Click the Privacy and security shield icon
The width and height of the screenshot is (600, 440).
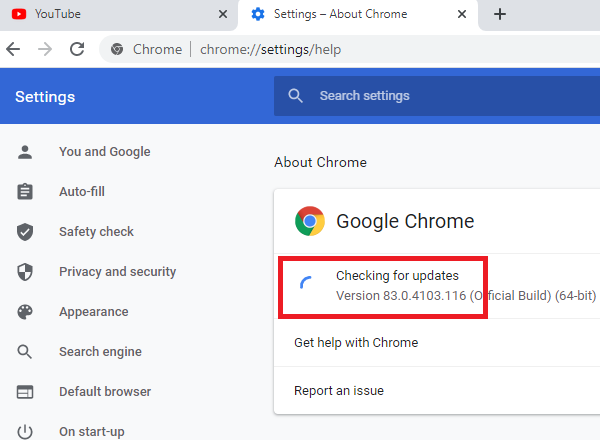coord(25,272)
